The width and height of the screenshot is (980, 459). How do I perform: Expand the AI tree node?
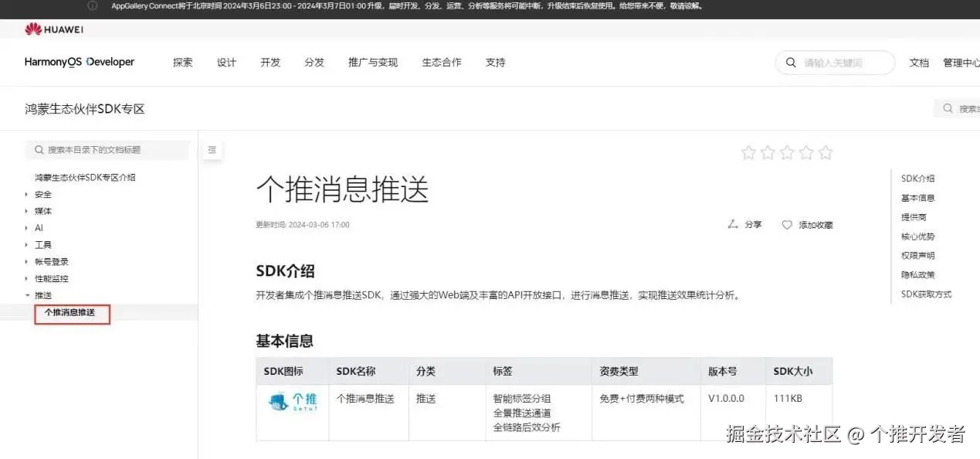tap(27, 228)
